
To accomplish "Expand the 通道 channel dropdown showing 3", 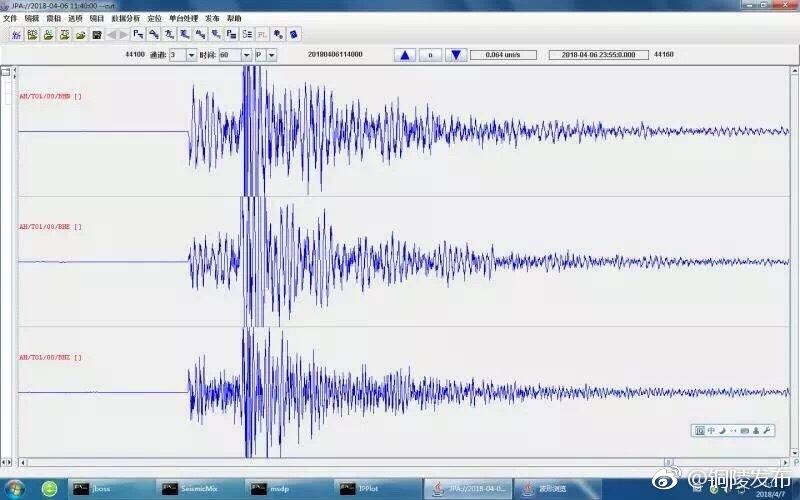I will click(191, 55).
